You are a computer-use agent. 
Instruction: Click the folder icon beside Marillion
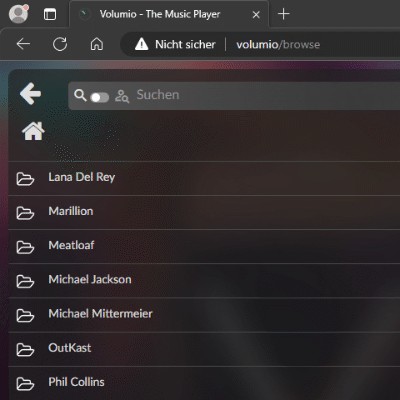click(25, 213)
